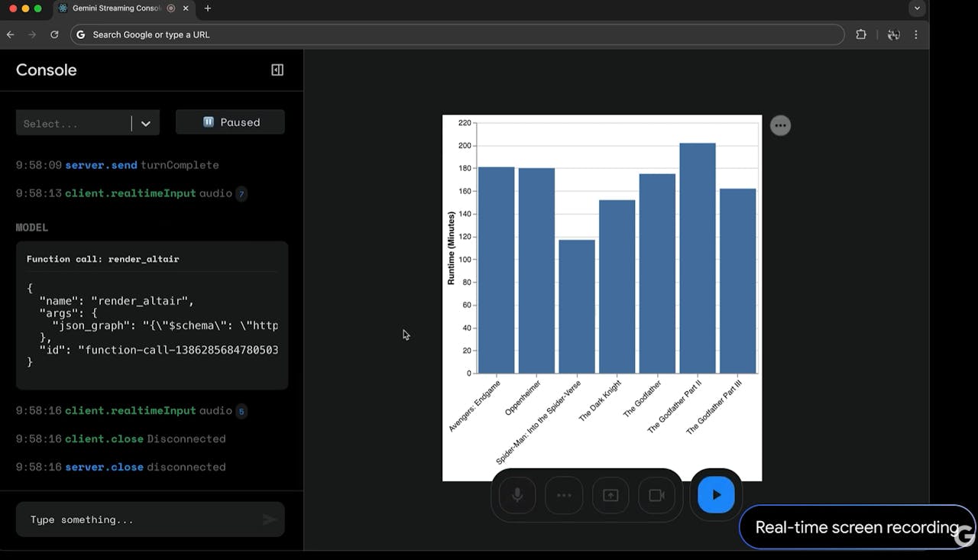Go forward in browser history

click(32, 34)
